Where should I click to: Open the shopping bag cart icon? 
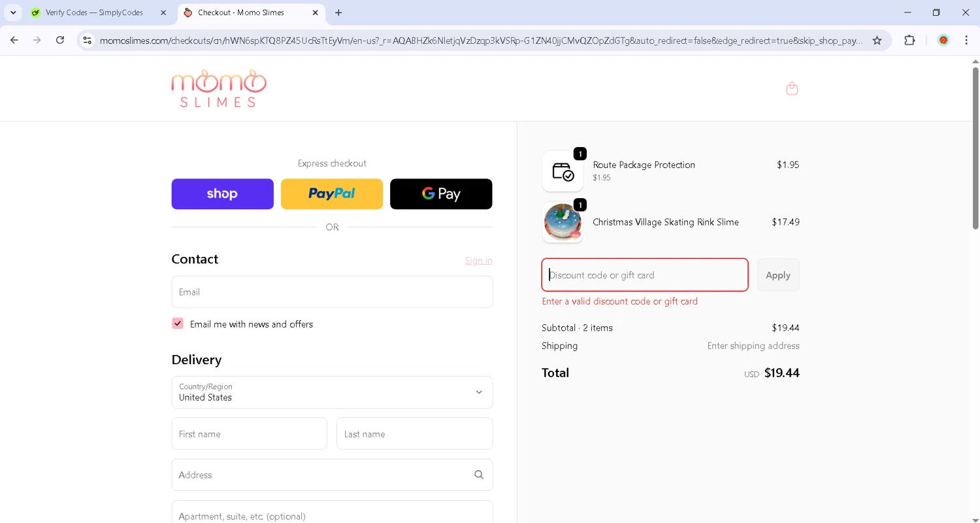[x=792, y=88]
